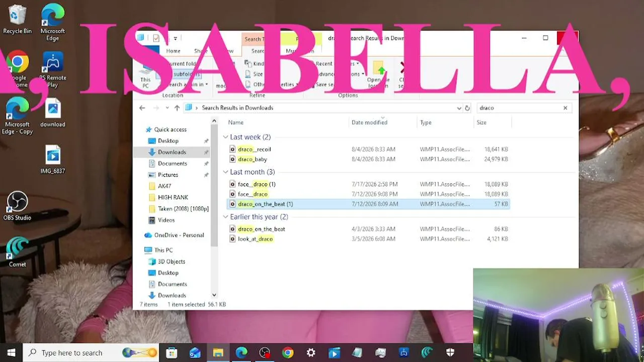644x362 pixels.
Task: Select Quick access in the navigation pane
Action: (170, 130)
